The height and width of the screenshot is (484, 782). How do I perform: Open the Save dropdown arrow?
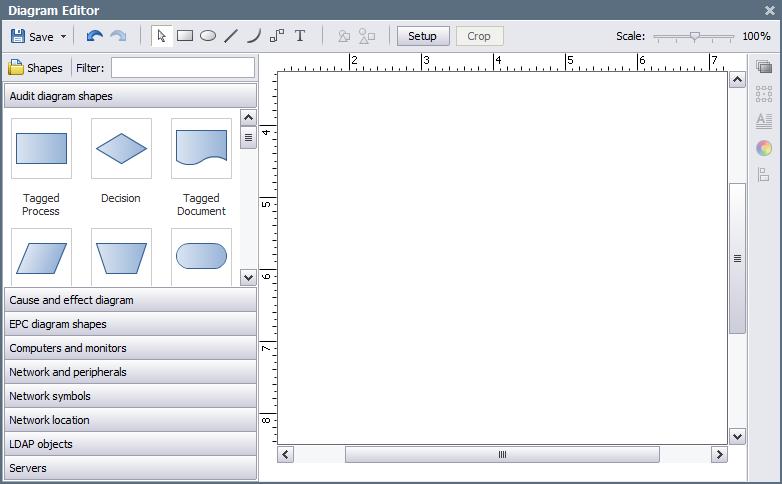64,37
